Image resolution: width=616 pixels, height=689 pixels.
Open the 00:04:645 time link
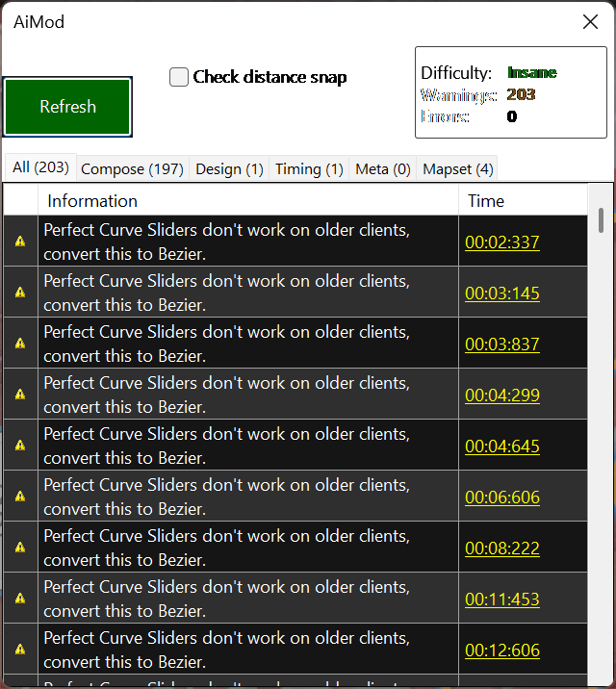point(502,447)
